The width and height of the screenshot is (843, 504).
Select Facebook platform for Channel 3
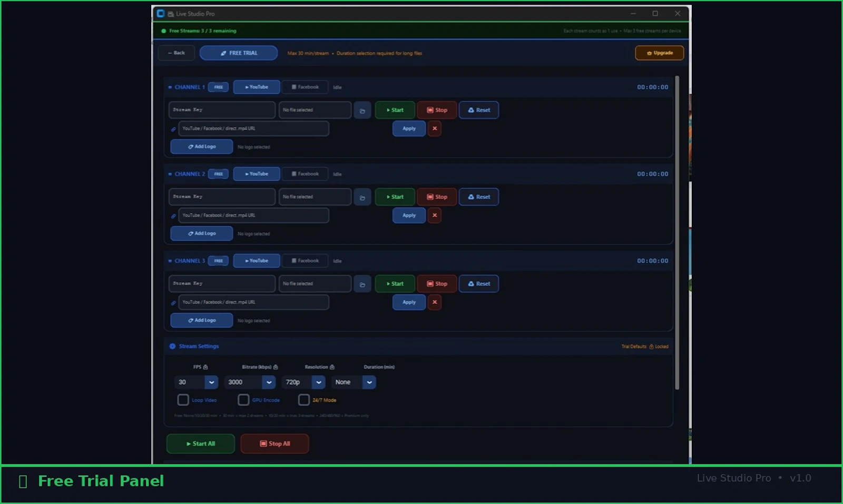pyautogui.click(x=305, y=261)
